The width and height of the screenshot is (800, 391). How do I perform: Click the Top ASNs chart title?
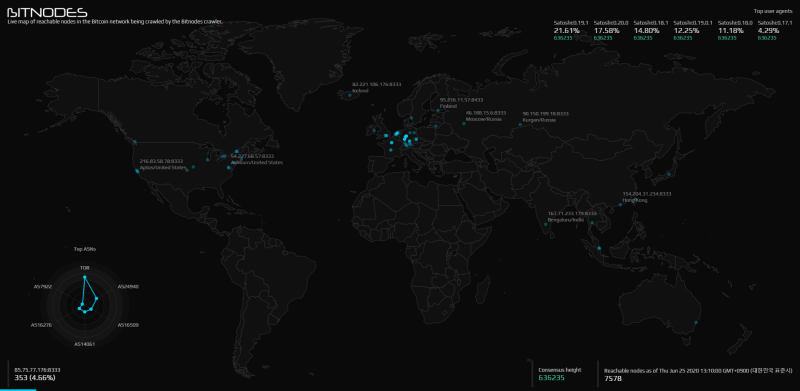85,249
